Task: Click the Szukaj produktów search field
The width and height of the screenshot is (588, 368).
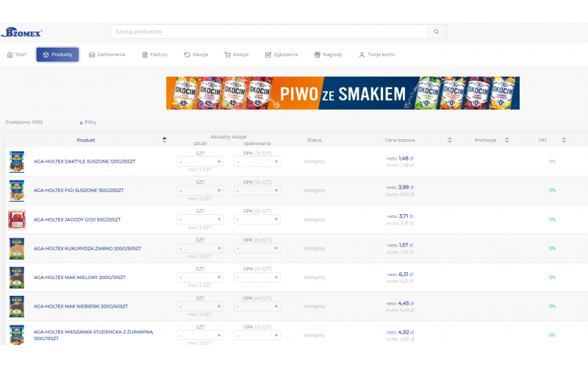Action: pos(268,32)
